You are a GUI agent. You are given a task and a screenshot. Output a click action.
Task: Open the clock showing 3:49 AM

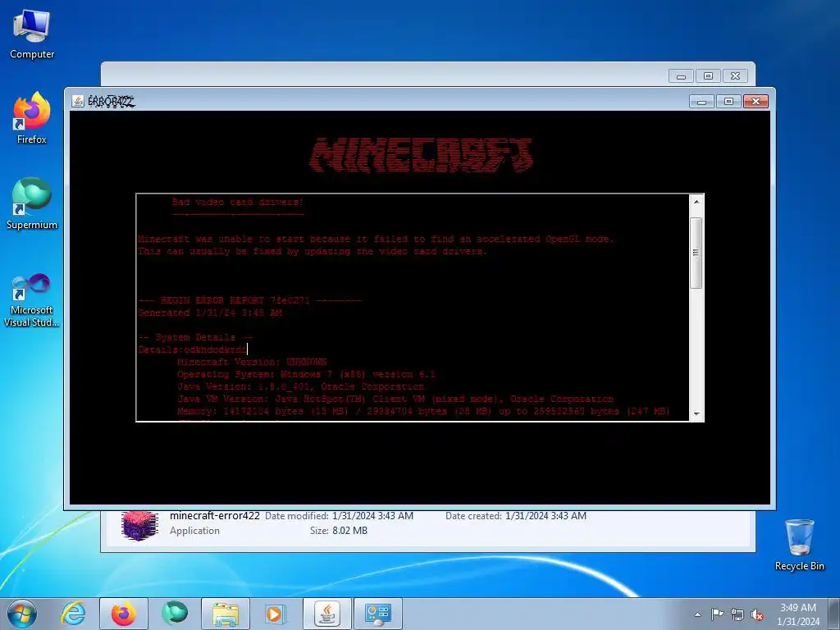[798, 614]
